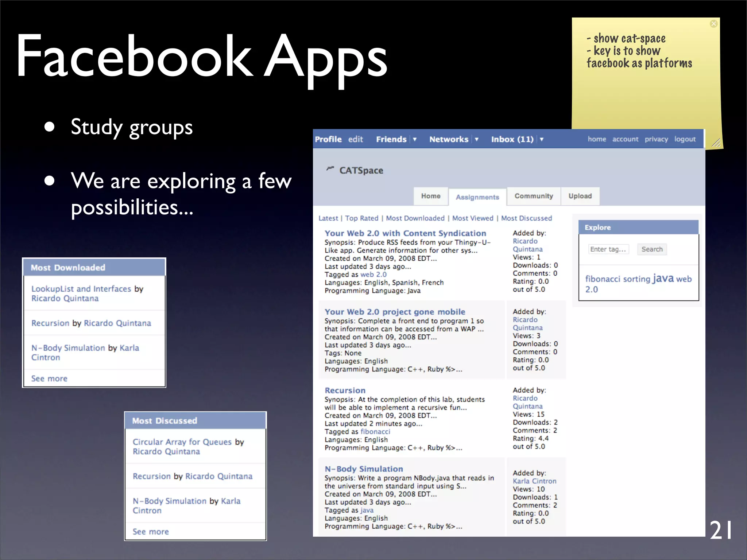This screenshot has width=747, height=560.
Task: Click the Explore panel header
Action: pyautogui.click(x=638, y=227)
